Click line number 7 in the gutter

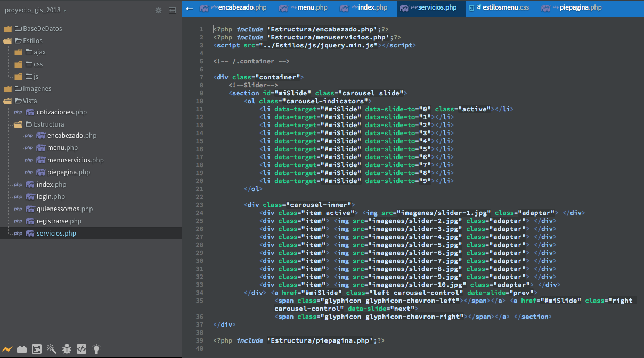coord(201,77)
